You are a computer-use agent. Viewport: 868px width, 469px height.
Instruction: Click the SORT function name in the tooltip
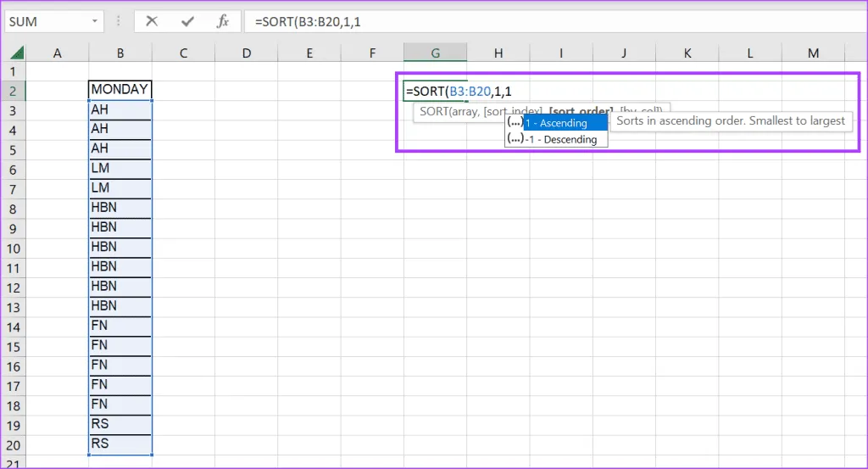coord(434,110)
